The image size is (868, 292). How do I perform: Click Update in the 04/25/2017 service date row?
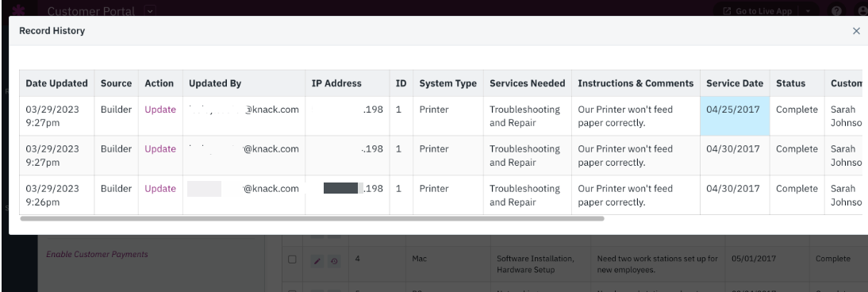tap(160, 109)
